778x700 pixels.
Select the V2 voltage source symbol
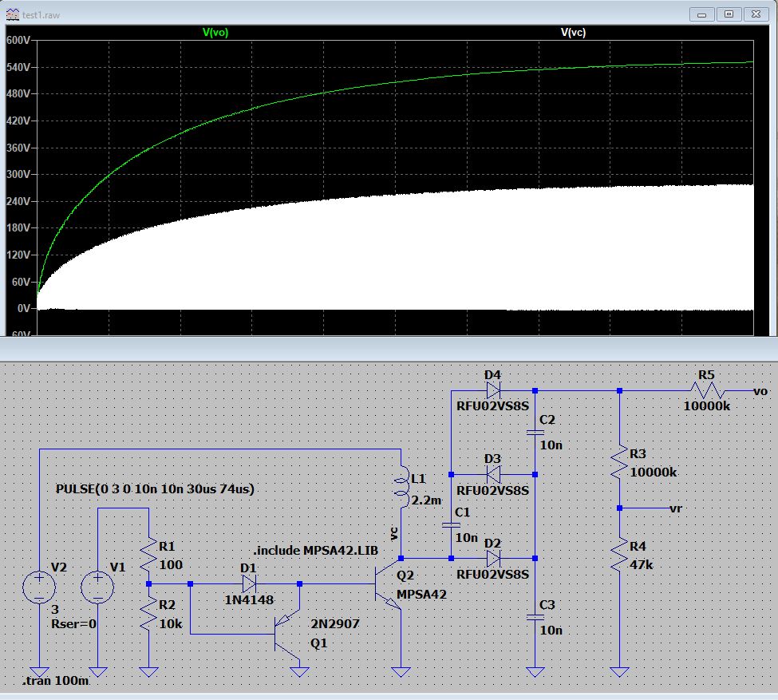click(39, 587)
